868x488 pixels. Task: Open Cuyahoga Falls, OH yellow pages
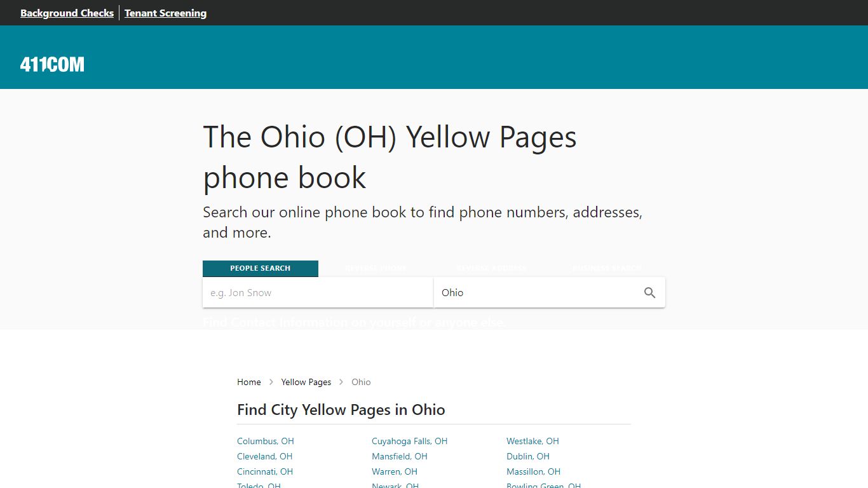click(x=410, y=441)
